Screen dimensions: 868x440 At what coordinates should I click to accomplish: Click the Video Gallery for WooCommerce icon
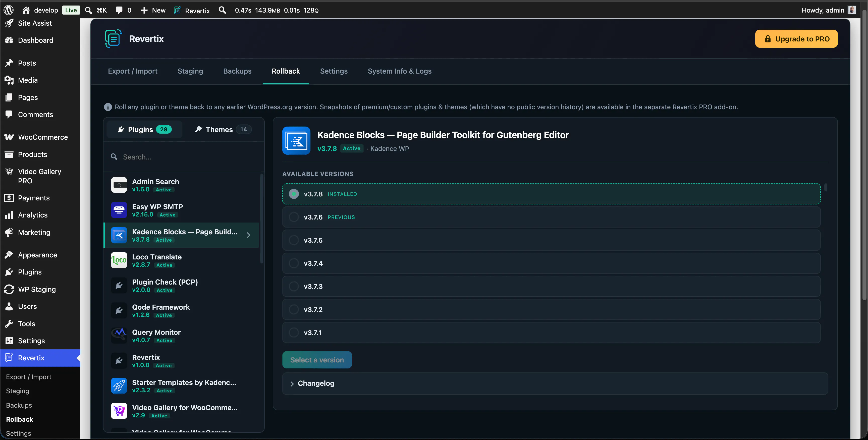pos(119,411)
